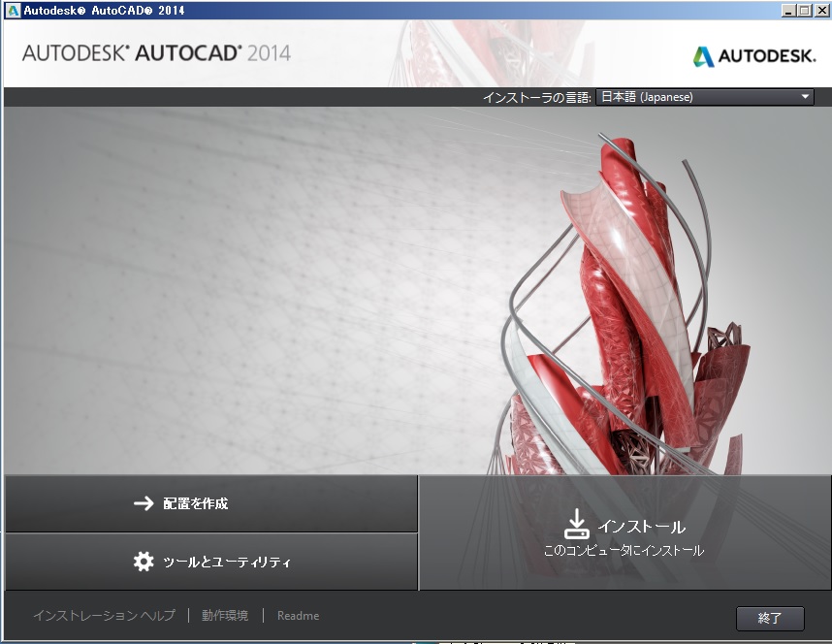View the 動作環境 system requirements link
This screenshot has height=644, width=832.
pos(225,616)
